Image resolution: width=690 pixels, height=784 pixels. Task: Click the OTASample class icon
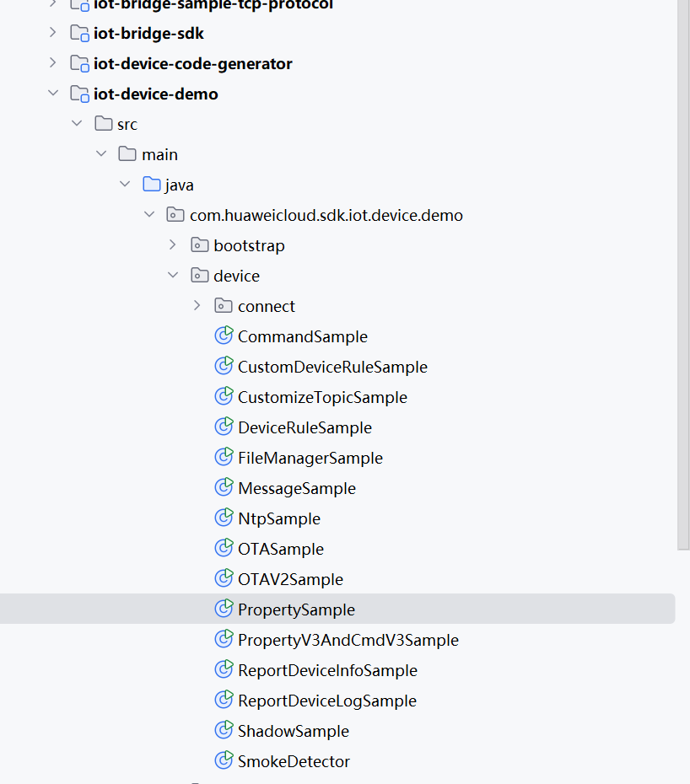[x=224, y=548]
